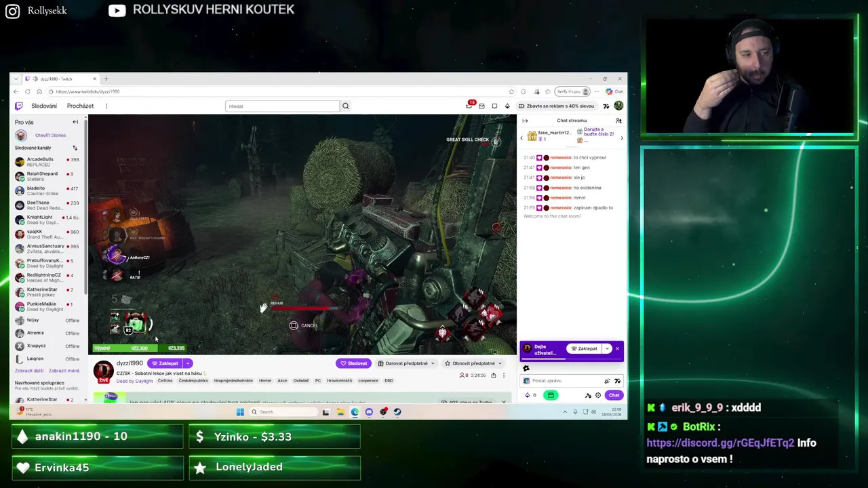Click browser address bar URL

[x=88, y=91]
